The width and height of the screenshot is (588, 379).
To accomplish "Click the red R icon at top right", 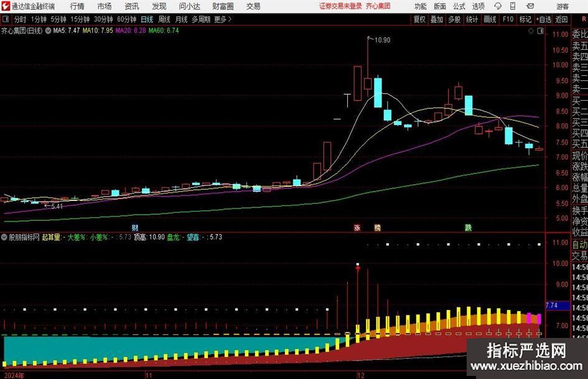I will 584,19.
